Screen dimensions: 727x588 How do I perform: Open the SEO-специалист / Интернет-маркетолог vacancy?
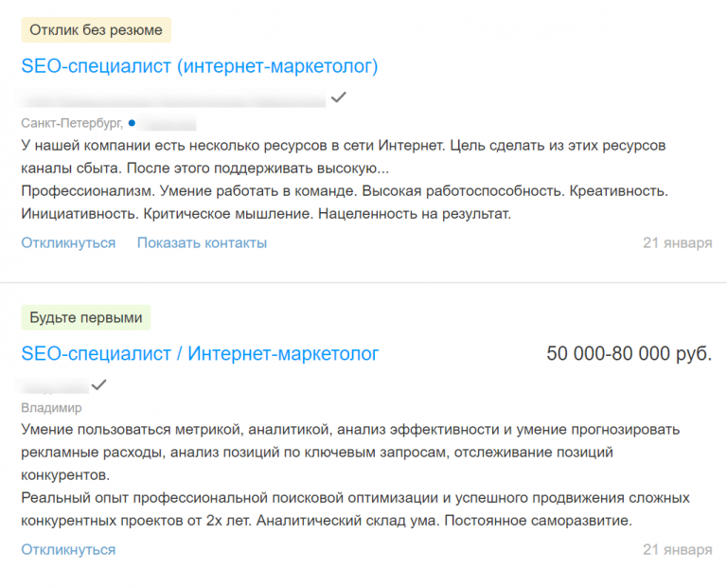tap(200, 354)
